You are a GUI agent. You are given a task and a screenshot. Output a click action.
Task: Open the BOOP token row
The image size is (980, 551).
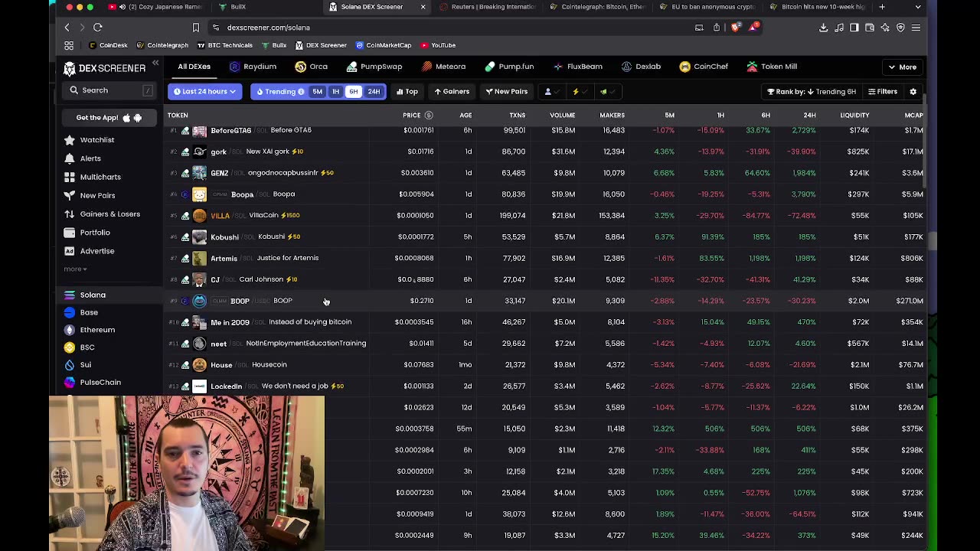[545, 301]
